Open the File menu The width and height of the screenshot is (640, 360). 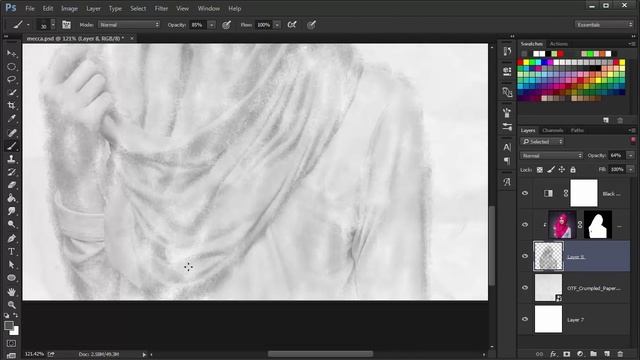[x=30, y=8]
